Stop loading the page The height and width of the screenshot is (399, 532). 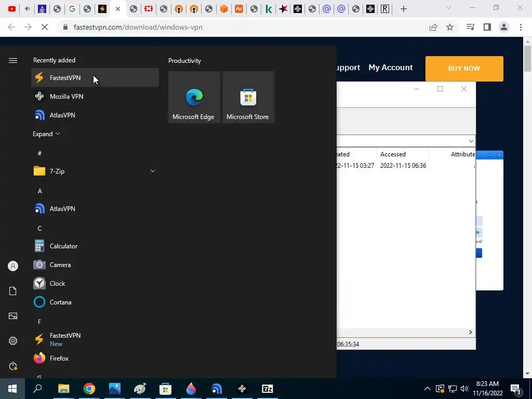coord(45,27)
